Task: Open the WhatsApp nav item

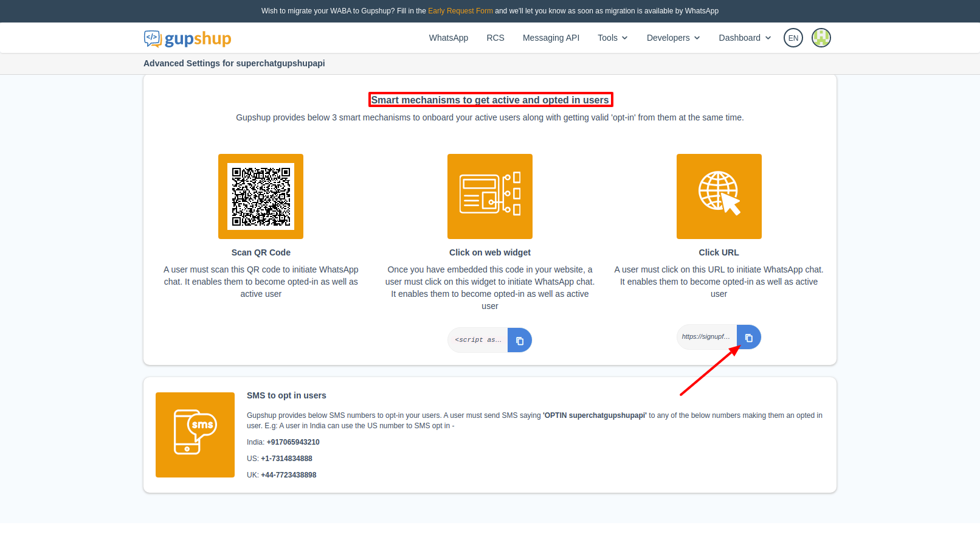Action: pyautogui.click(x=449, y=38)
